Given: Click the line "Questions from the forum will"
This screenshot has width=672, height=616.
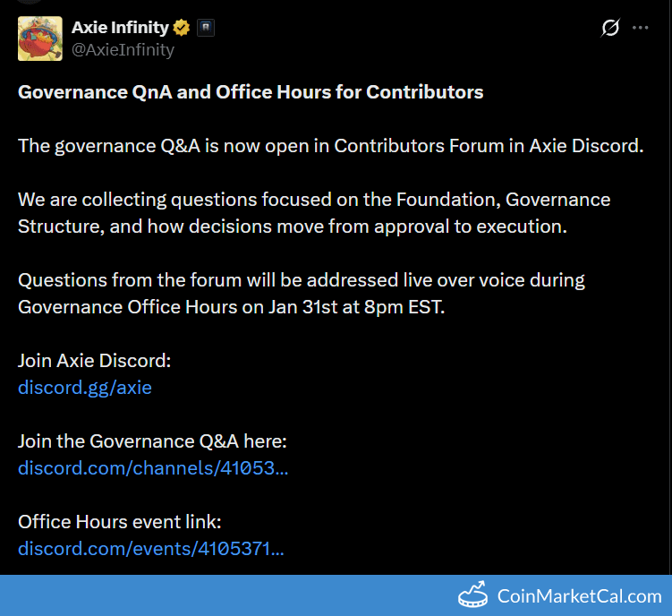Looking at the screenshot, I should coord(301,279).
